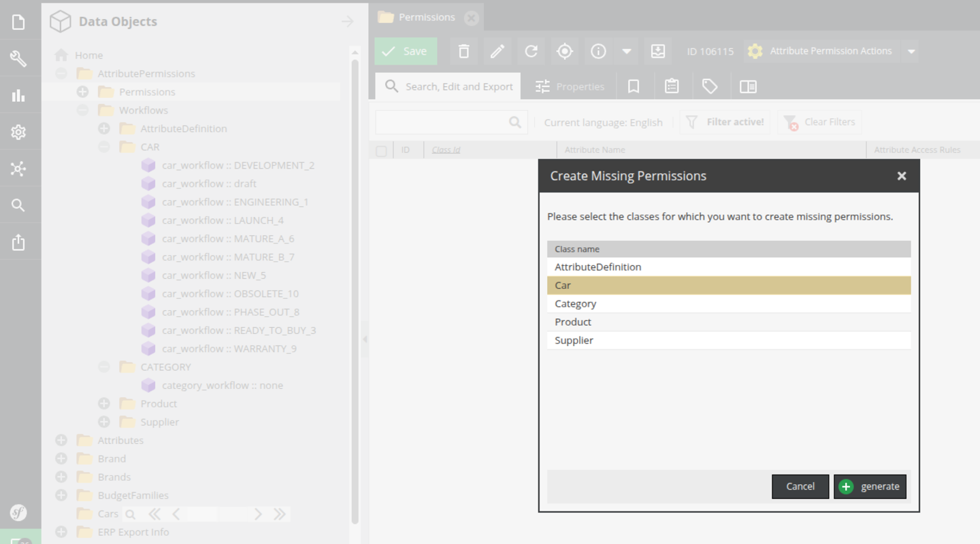Show in tree using target icon
The width and height of the screenshot is (980, 544).
coord(564,51)
